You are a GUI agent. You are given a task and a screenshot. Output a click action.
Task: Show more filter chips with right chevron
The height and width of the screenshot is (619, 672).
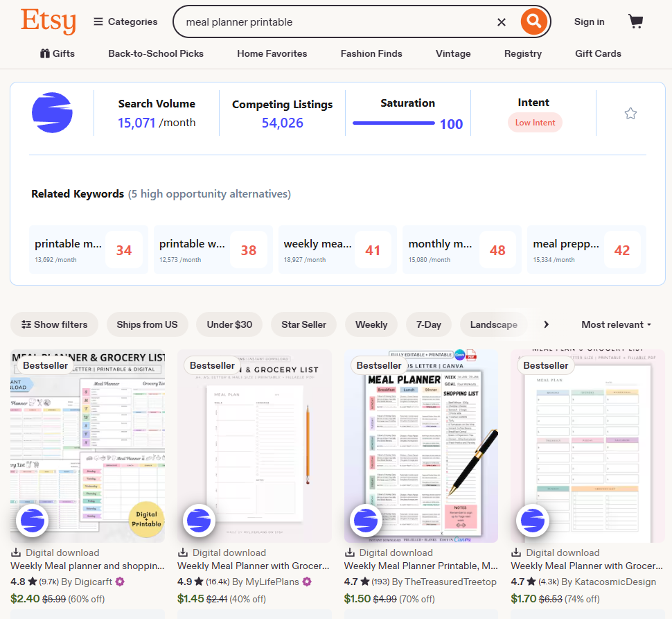coord(546,324)
